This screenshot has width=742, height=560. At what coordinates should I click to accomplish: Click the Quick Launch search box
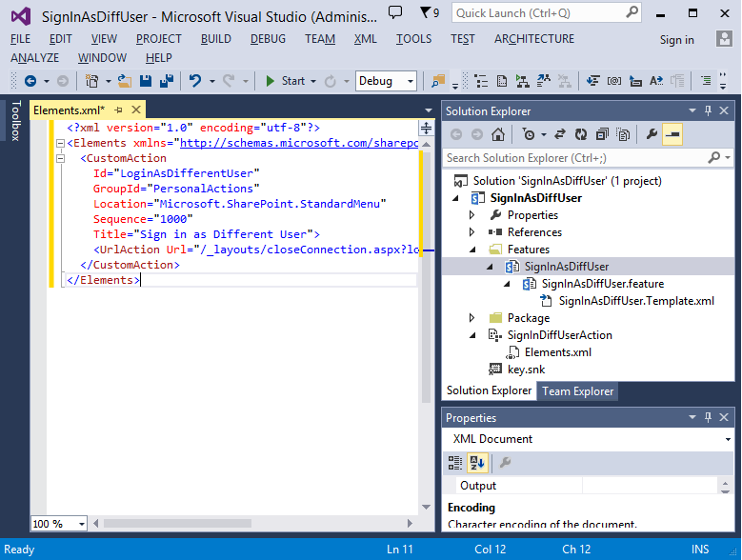[547, 12]
